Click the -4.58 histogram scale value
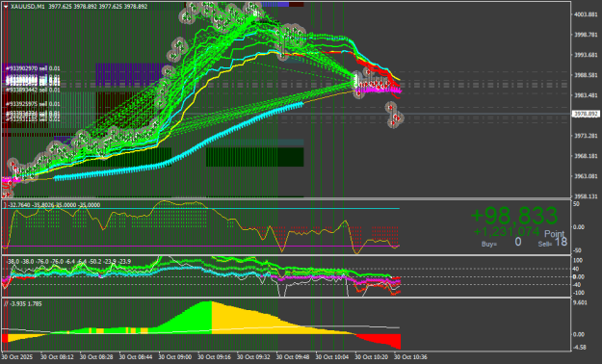Viewport: 602px width, 364px height. 580,347
